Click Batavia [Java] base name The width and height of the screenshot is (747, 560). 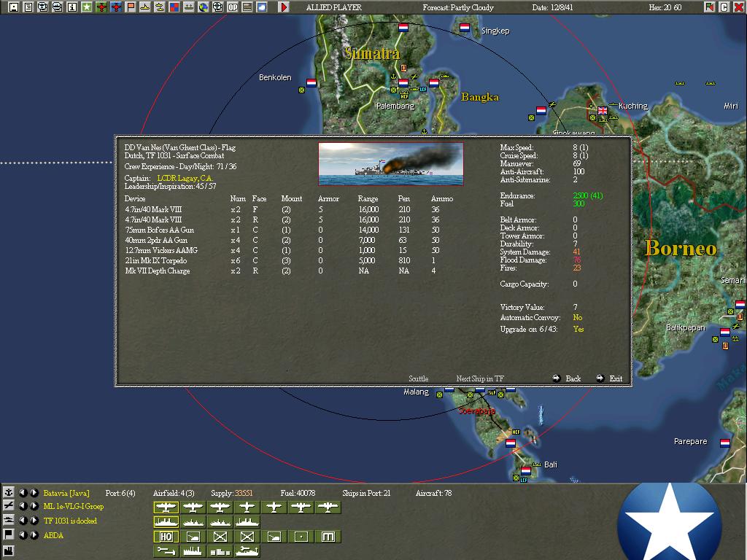tap(66, 493)
